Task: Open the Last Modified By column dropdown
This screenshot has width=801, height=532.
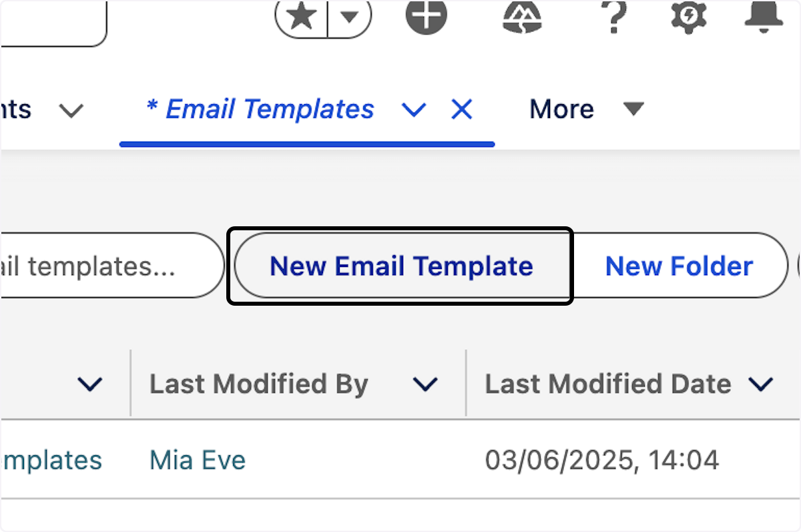Action: 424,384
